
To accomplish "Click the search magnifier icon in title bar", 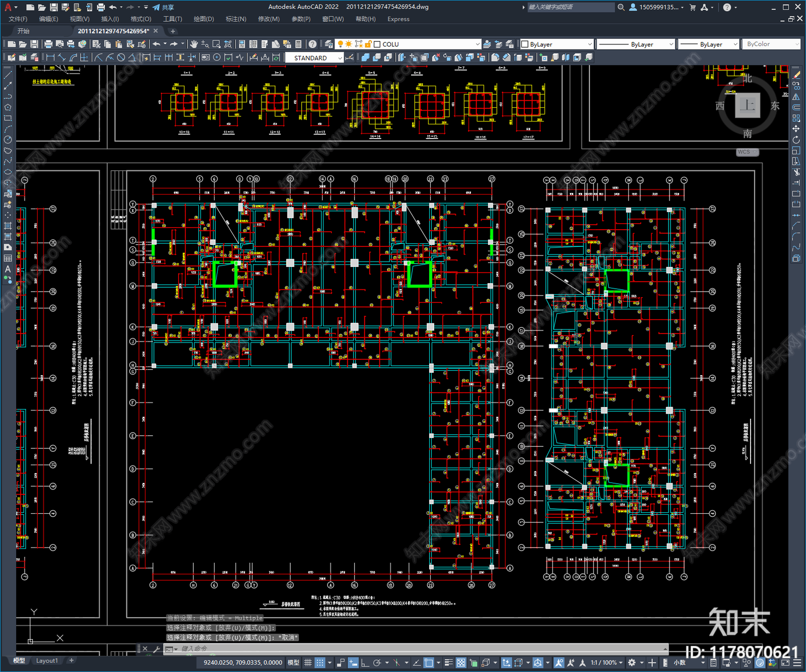I will coord(621,7).
